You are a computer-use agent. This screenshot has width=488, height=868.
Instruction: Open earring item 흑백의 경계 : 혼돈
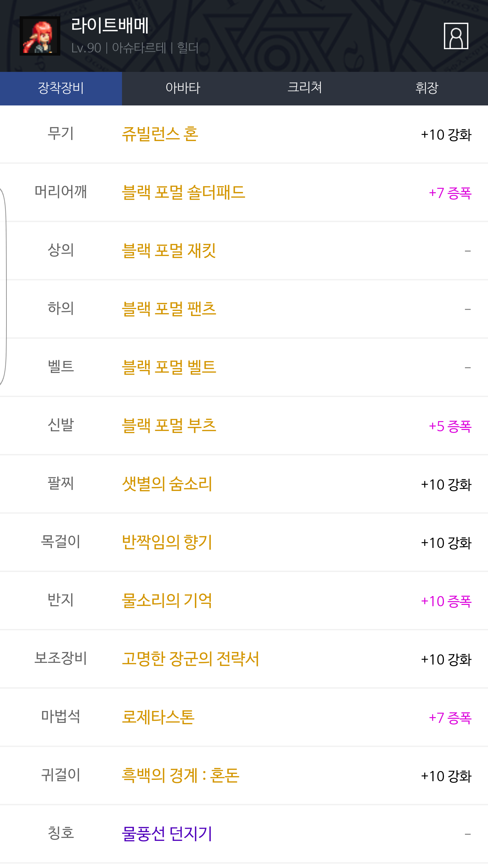tap(180, 776)
